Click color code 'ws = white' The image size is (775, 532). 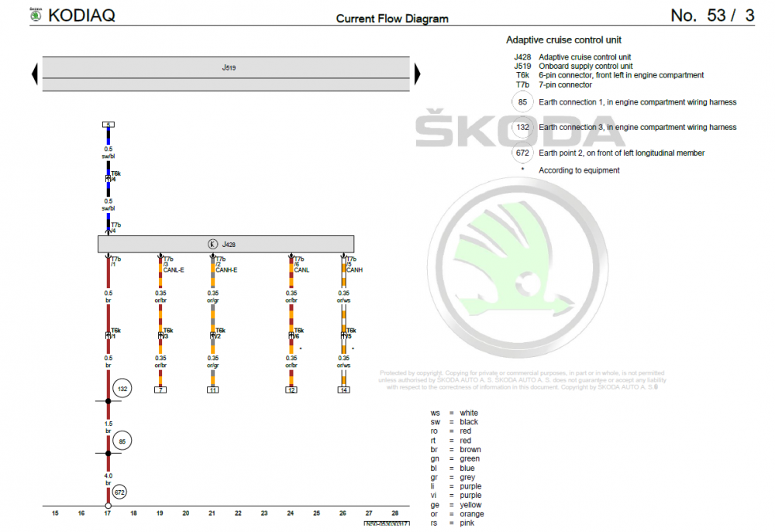click(454, 413)
